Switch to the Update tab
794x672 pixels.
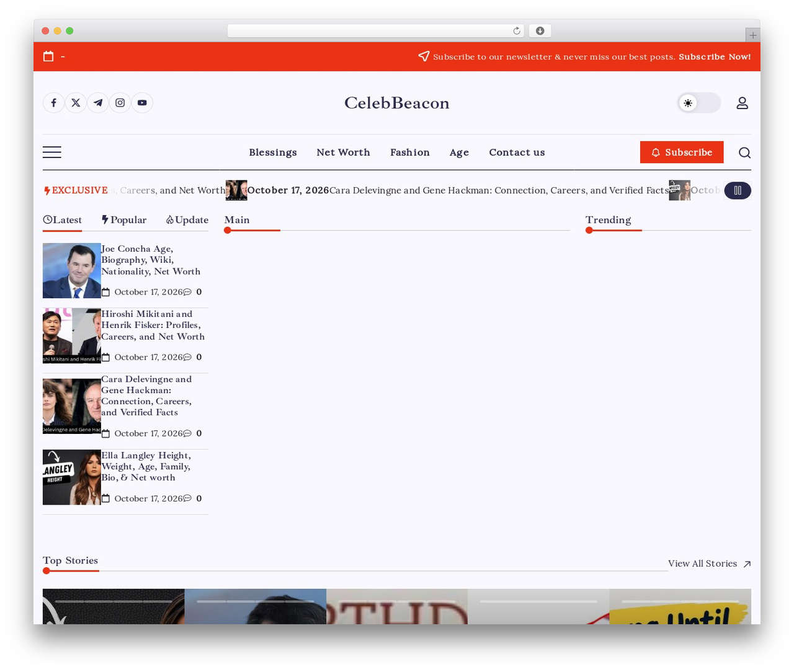[x=187, y=220]
